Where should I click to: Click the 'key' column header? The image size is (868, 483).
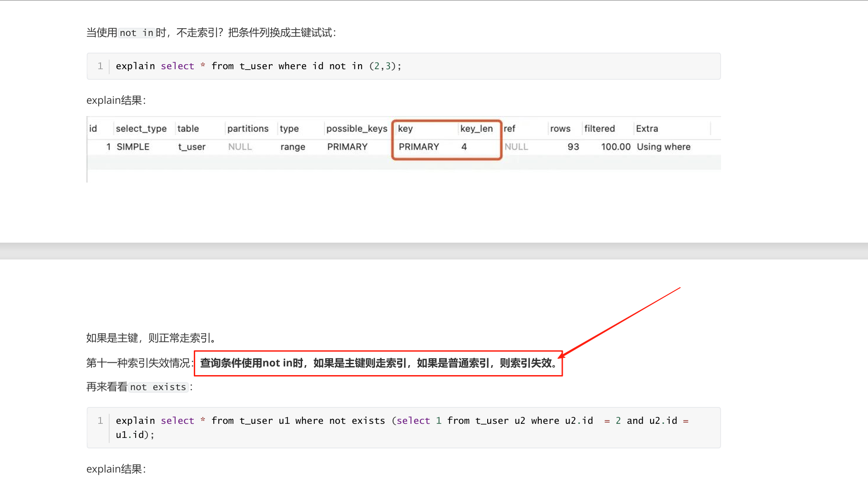click(x=405, y=129)
